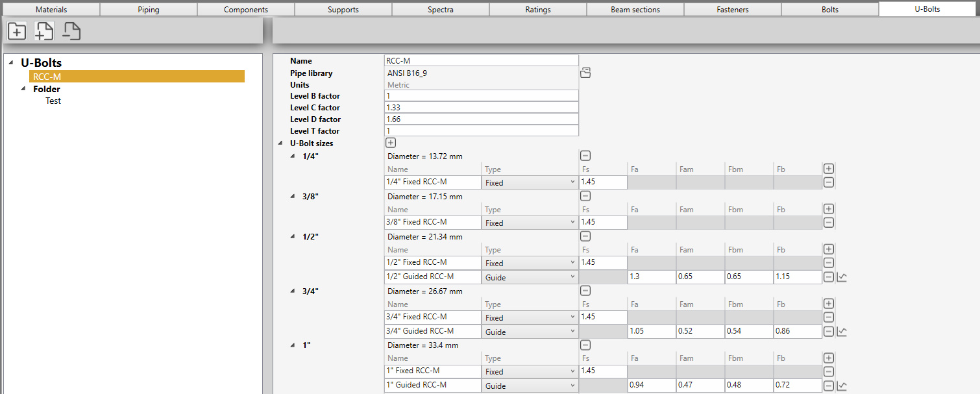Open chart for 3/4" Guided RCC-M

[842, 332]
